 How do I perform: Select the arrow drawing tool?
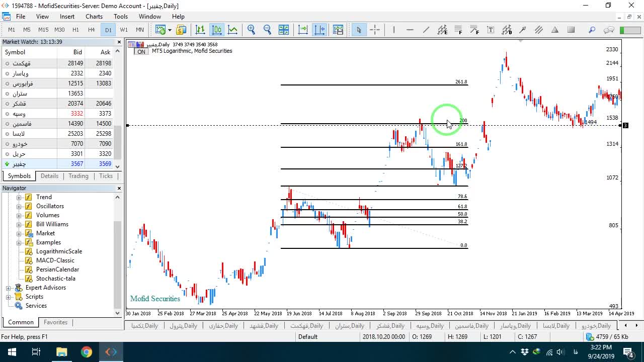pos(523,30)
